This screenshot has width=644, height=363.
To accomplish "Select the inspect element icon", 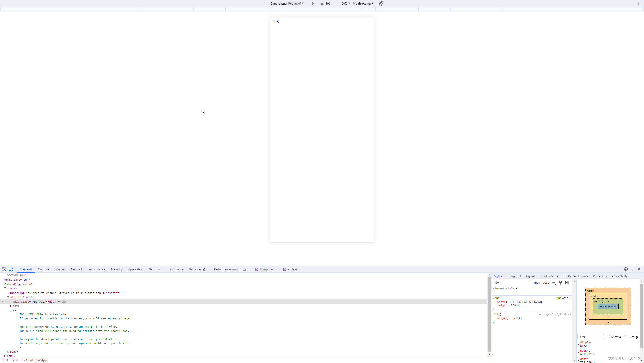I will (x=4, y=269).
